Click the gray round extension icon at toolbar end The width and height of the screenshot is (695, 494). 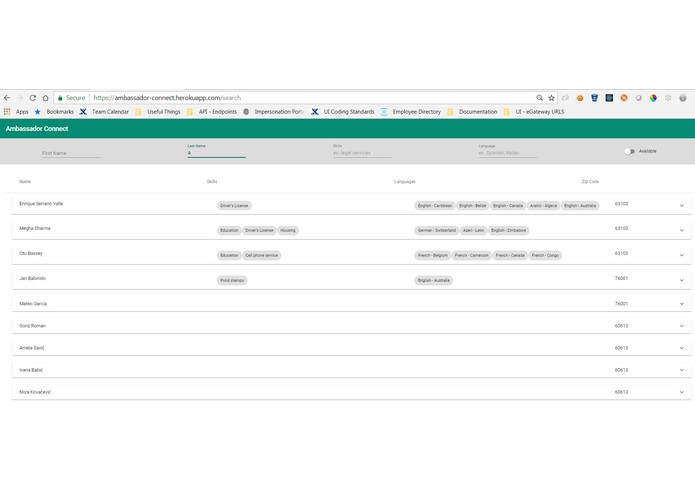pyautogui.click(x=683, y=98)
